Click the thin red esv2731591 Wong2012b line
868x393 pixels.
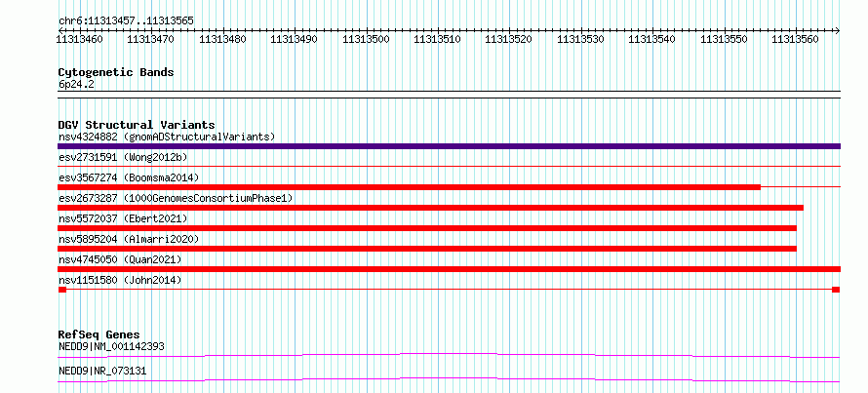click(x=449, y=166)
